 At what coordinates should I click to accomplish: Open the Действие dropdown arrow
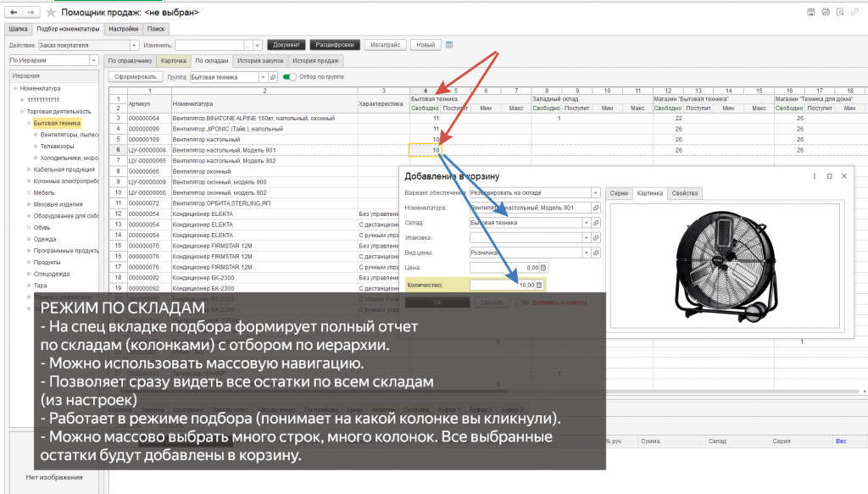click(134, 46)
